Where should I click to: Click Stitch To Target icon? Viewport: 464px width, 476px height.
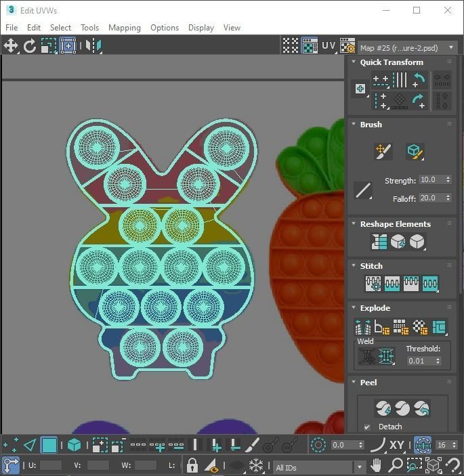373,283
